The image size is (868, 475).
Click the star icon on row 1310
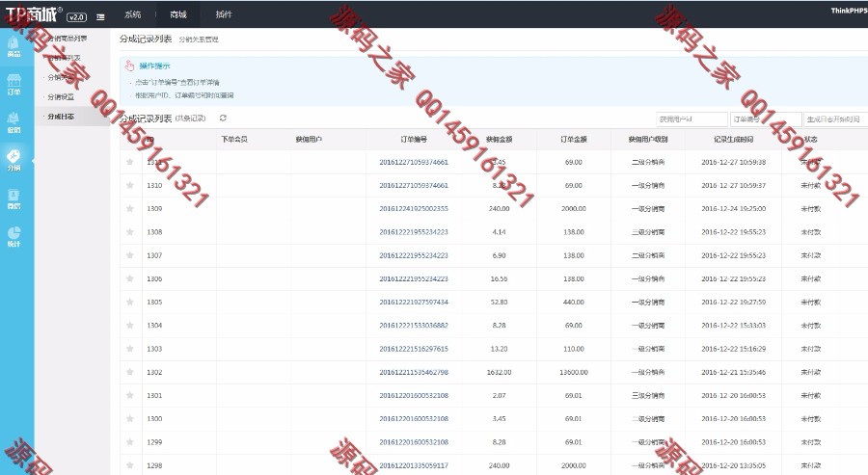[x=130, y=185]
